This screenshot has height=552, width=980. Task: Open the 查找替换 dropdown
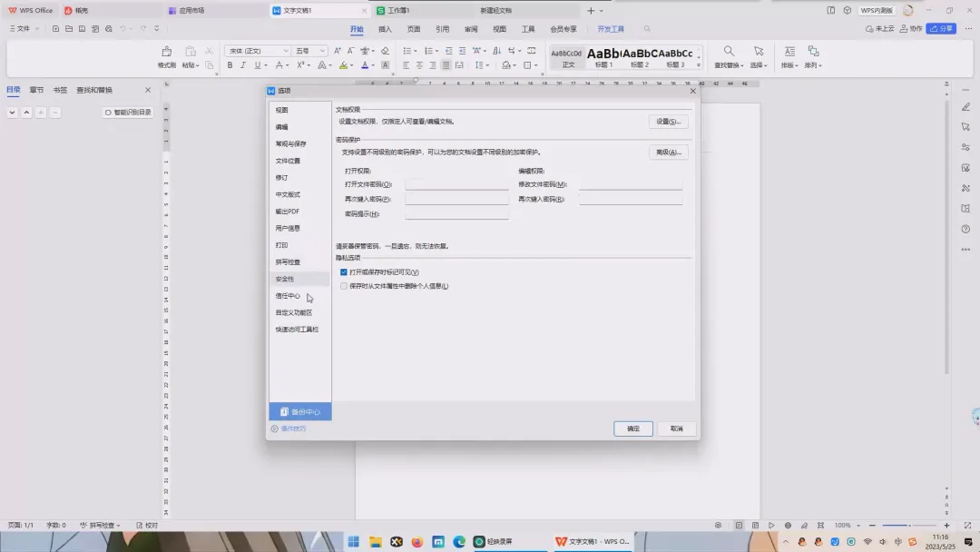tap(729, 65)
